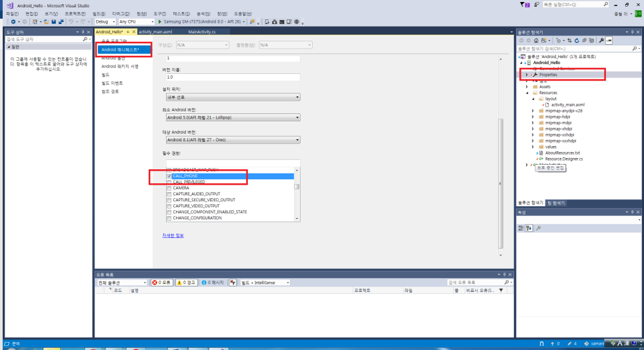The width and height of the screenshot is (644, 350).
Task: Check the CALL_PRIVILEGED permission
Action: click(x=169, y=182)
